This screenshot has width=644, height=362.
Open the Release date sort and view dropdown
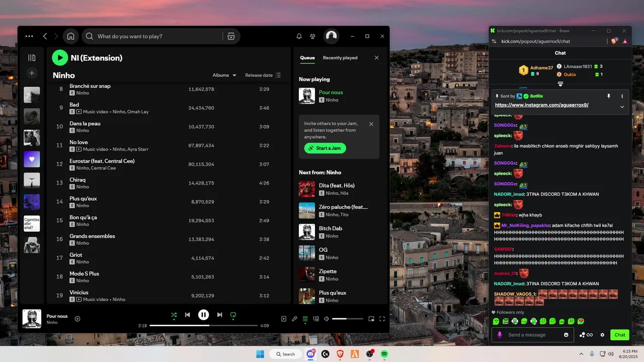[263, 75]
